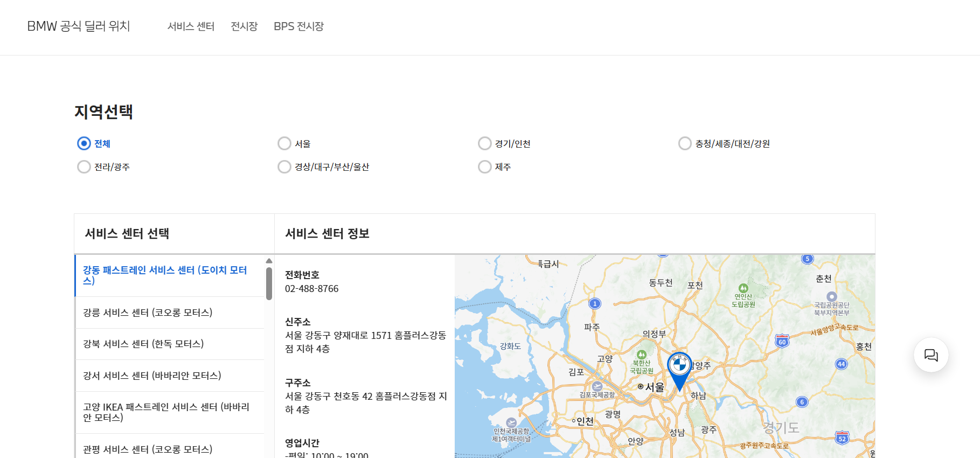Viewport: 980px width, 458px height.
Task: Click the phone number 02-488-8766
Action: (311, 289)
